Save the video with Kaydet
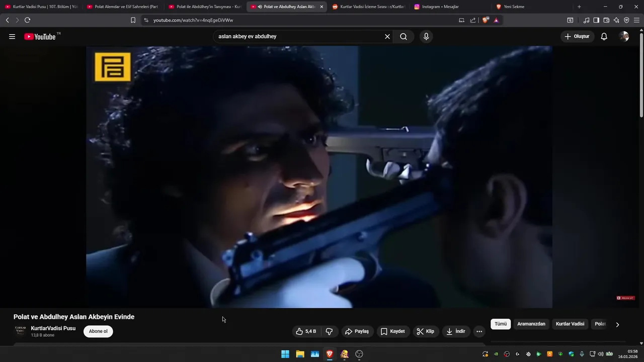Screen dimensions: 644x362 pos(393,331)
